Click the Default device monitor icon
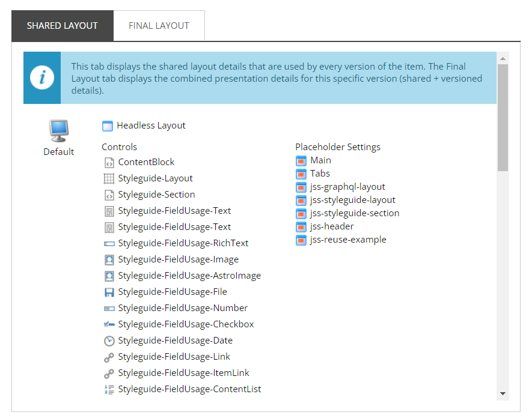This screenshot has width=532, height=418. [x=58, y=130]
